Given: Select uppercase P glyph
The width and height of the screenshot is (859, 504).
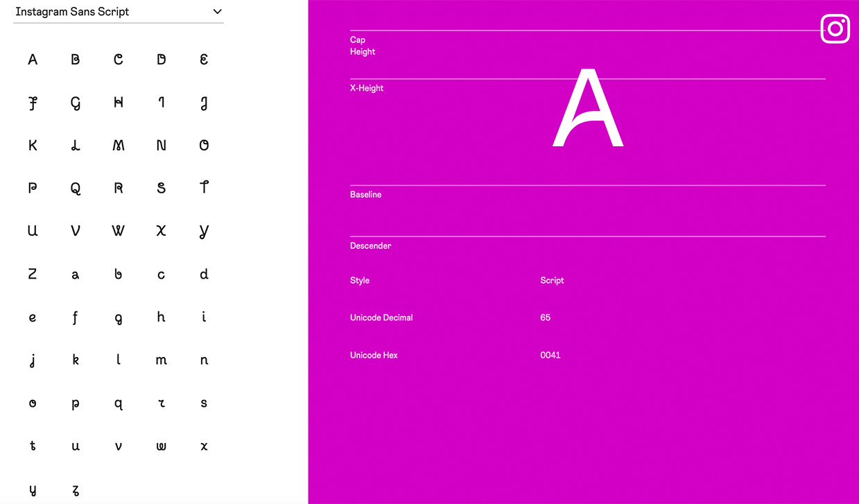Looking at the screenshot, I should [33, 188].
